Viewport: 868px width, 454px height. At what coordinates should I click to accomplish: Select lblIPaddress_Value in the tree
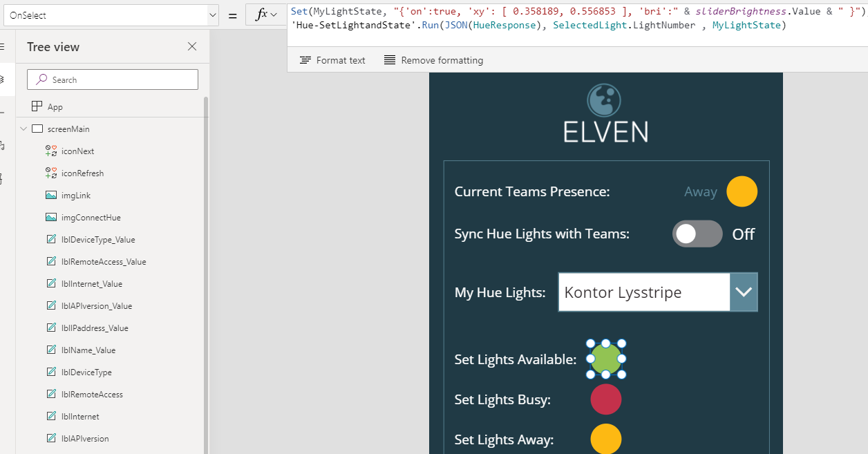[95, 328]
